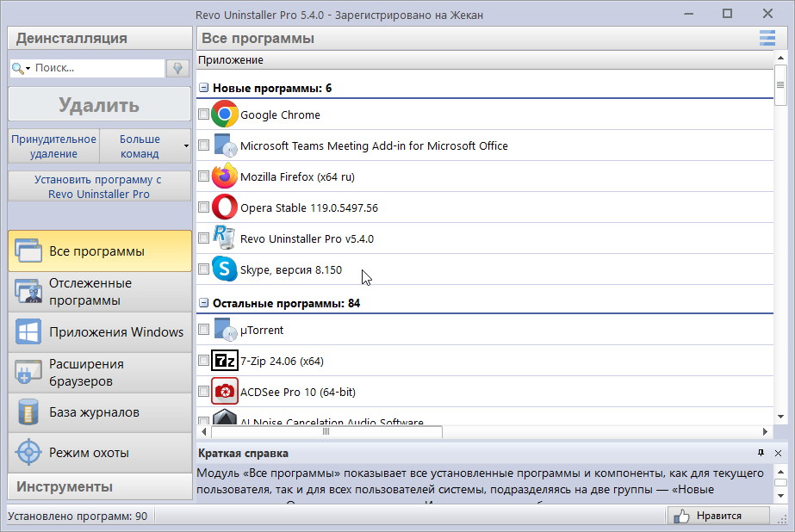Tick the Skype checkbox

203,269
